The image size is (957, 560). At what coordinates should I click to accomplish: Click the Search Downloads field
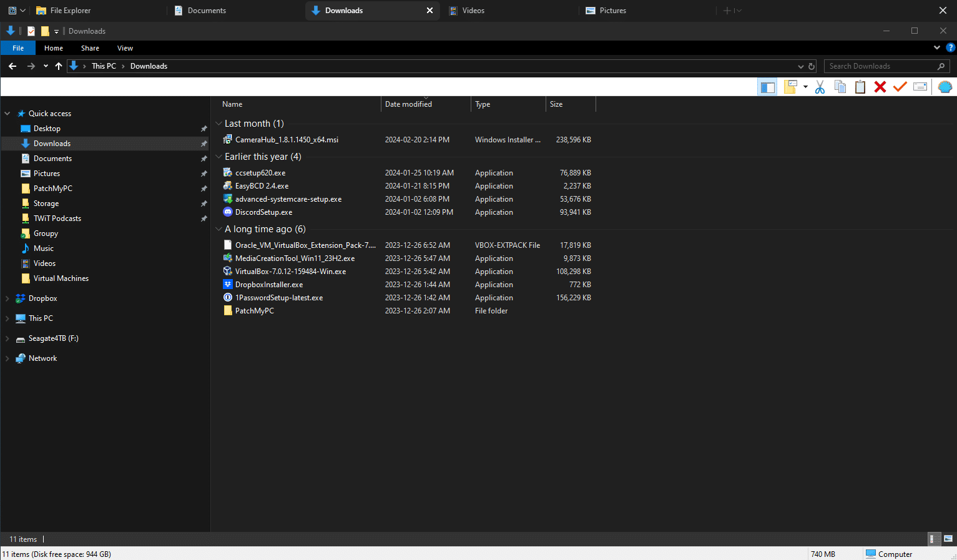[886, 66]
